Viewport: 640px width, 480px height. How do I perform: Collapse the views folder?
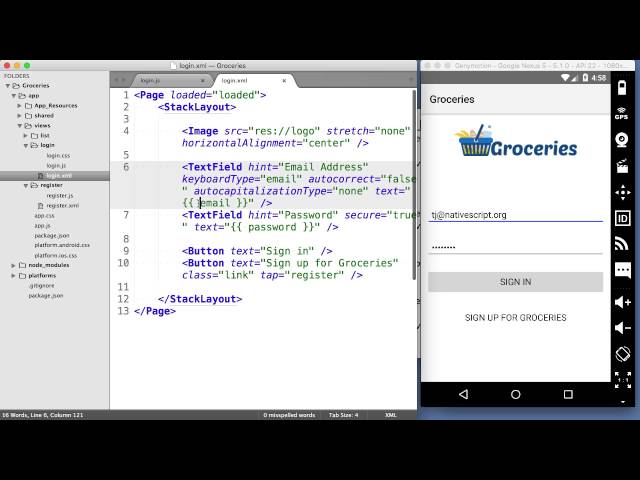[x=19, y=126]
